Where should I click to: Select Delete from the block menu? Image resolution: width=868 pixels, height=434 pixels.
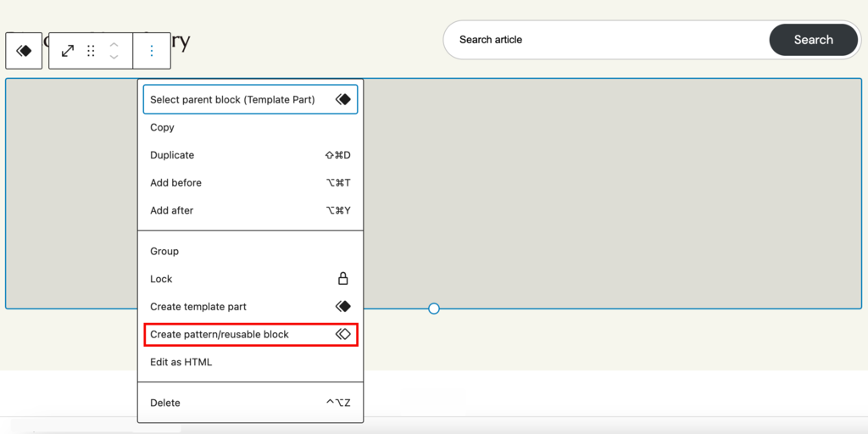[165, 403]
